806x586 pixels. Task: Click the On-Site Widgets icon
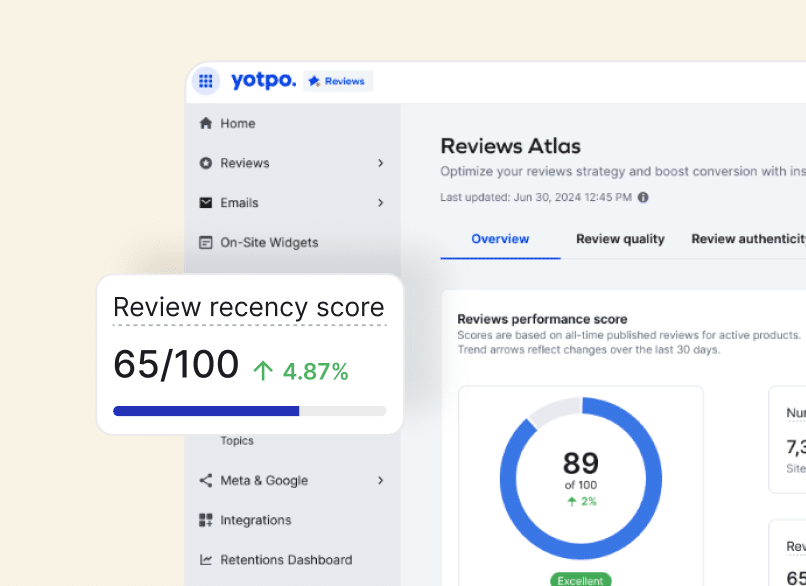(206, 242)
